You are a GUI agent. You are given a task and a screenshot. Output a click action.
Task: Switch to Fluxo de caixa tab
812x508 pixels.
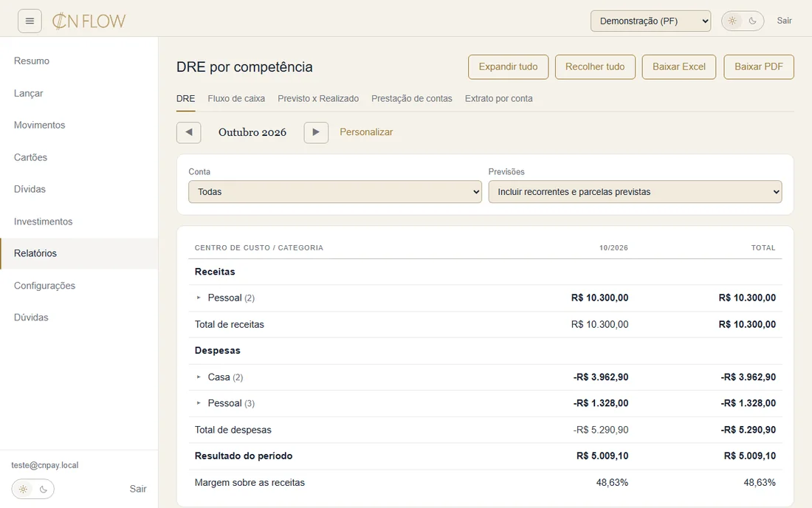pos(236,98)
